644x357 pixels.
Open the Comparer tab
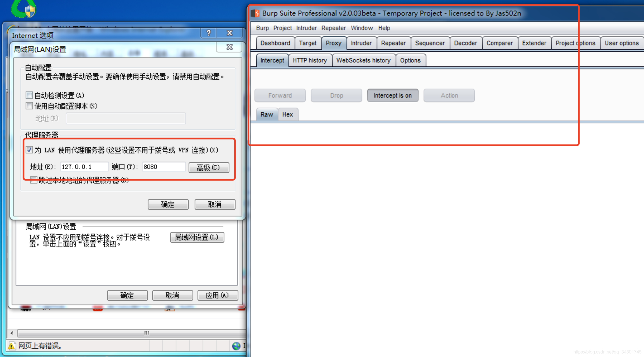click(x=500, y=43)
